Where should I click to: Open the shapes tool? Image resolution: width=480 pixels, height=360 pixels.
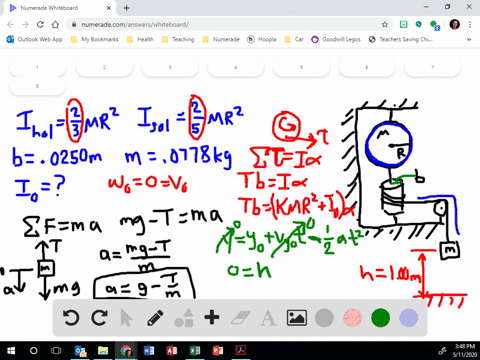point(184,318)
